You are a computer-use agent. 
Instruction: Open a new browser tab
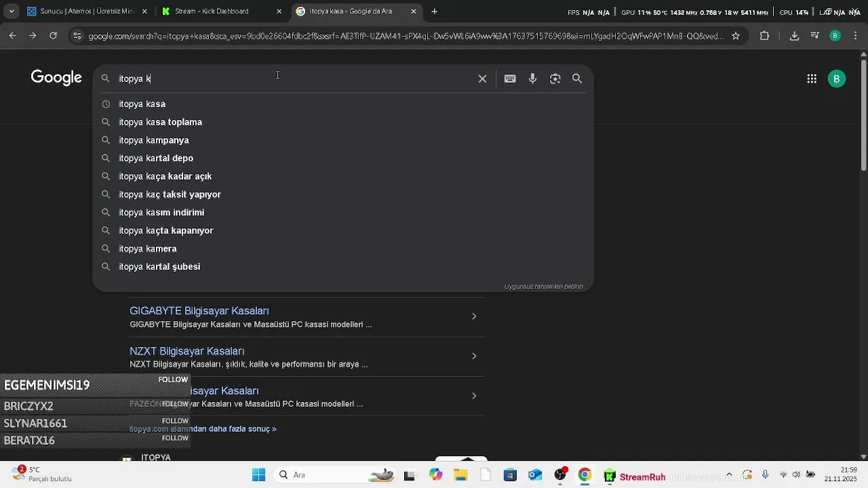[434, 12]
